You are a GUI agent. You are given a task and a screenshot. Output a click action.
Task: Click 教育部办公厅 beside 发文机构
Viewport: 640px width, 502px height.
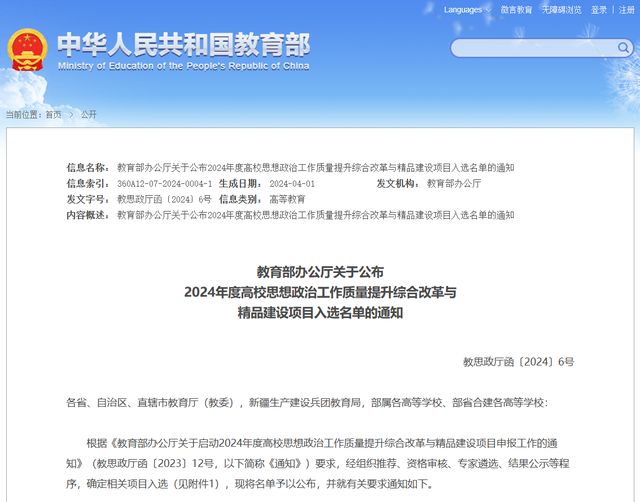click(x=453, y=184)
